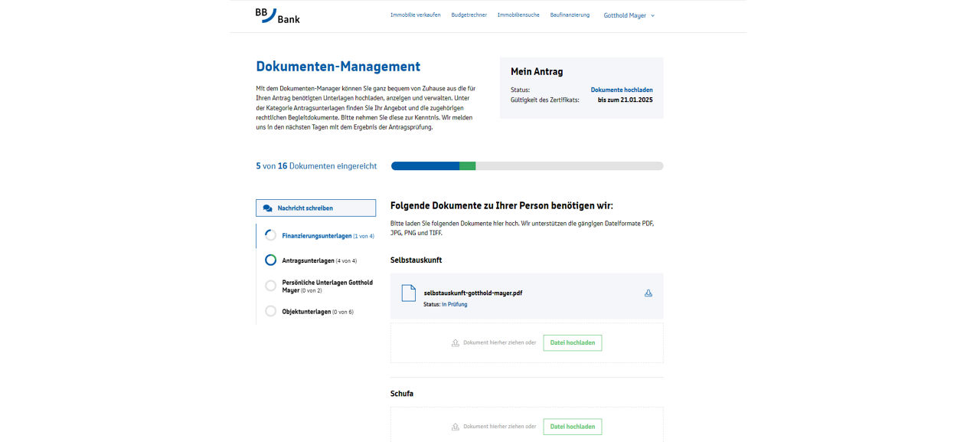This screenshot has height=442, width=980.
Task: Click Datei hochladen under Schufa
Action: [573, 427]
